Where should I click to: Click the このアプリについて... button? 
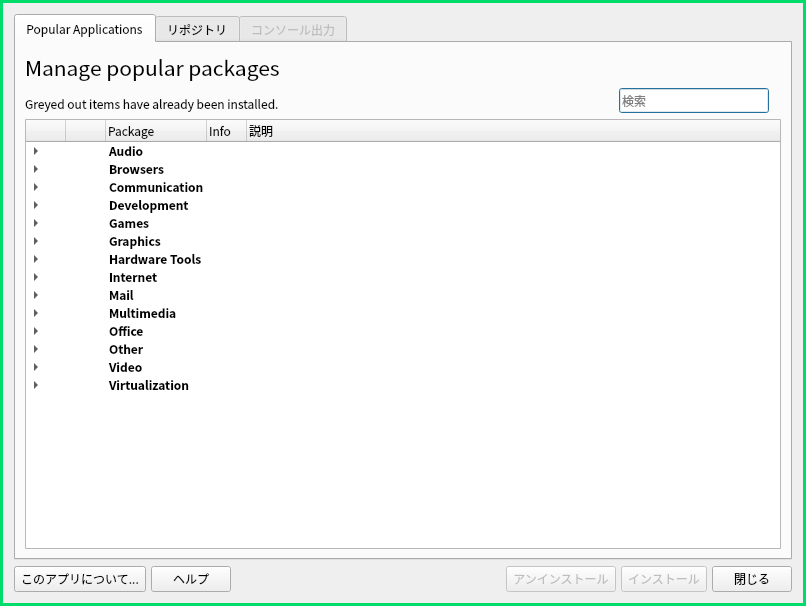pos(80,579)
